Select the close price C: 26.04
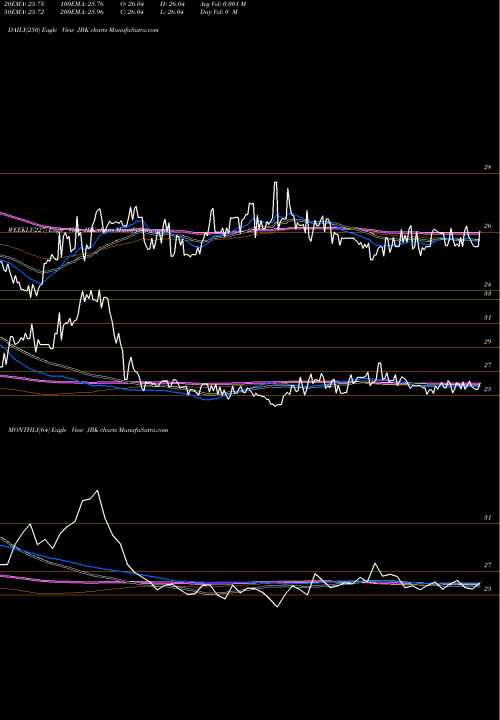The height and width of the screenshot is (720, 500). tap(132, 12)
